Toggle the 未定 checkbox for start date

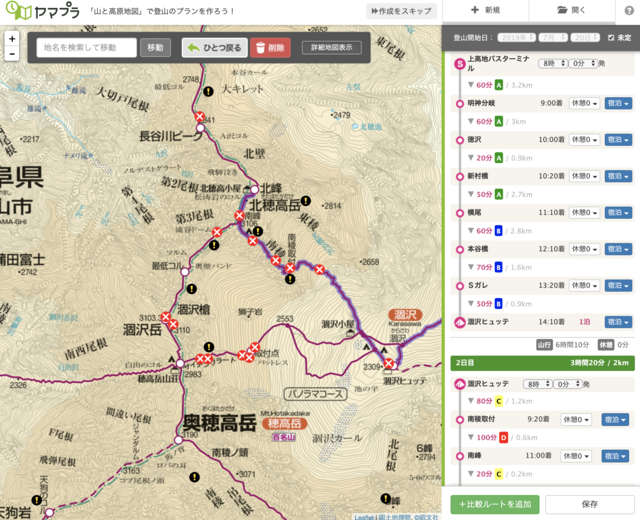point(611,38)
